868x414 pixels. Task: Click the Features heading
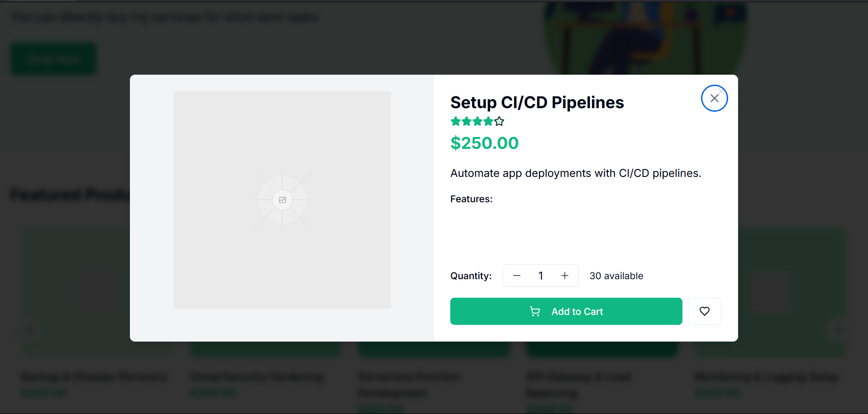click(471, 199)
